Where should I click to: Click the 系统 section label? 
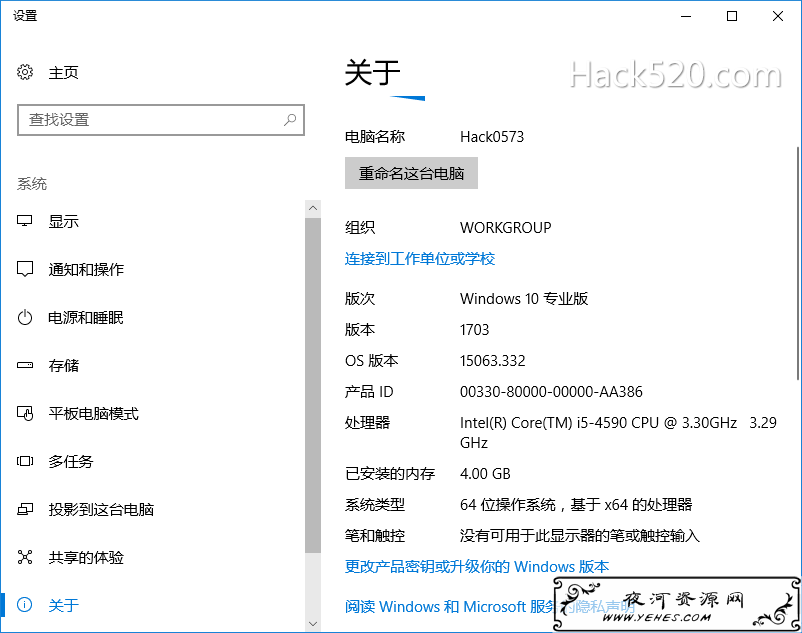[32, 184]
